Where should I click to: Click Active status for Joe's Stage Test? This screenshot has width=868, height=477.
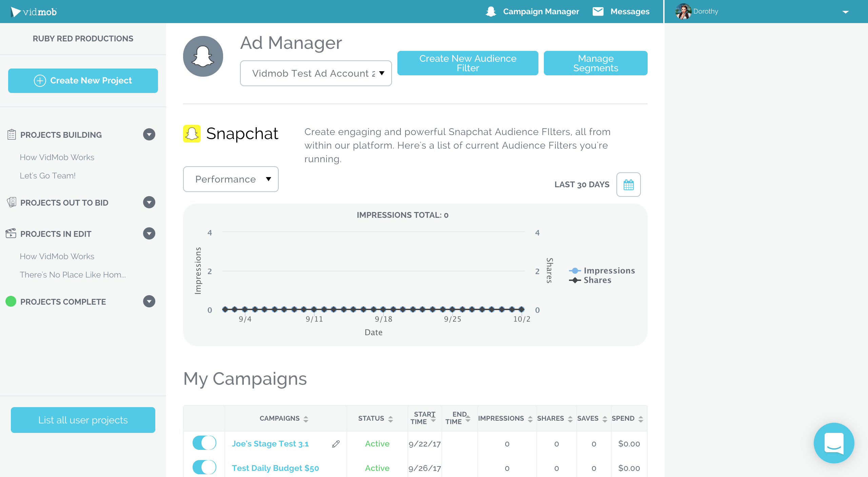click(377, 444)
